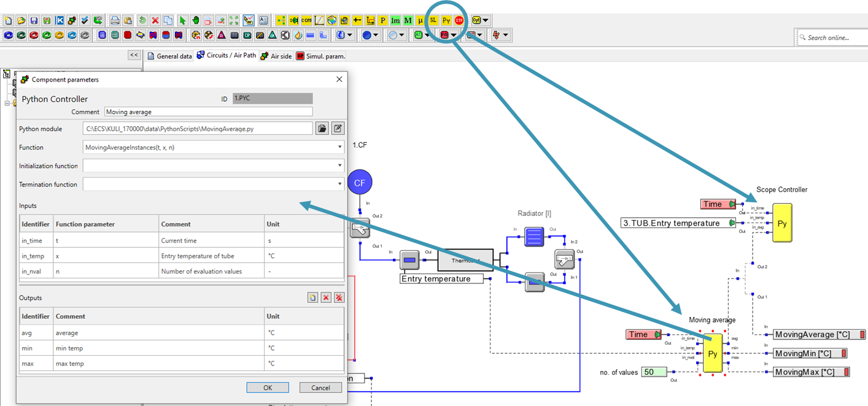Delete all outputs with double-X icon
Image resolution: width=868 pixels, height=406 pixels.
tap(339, 297)
